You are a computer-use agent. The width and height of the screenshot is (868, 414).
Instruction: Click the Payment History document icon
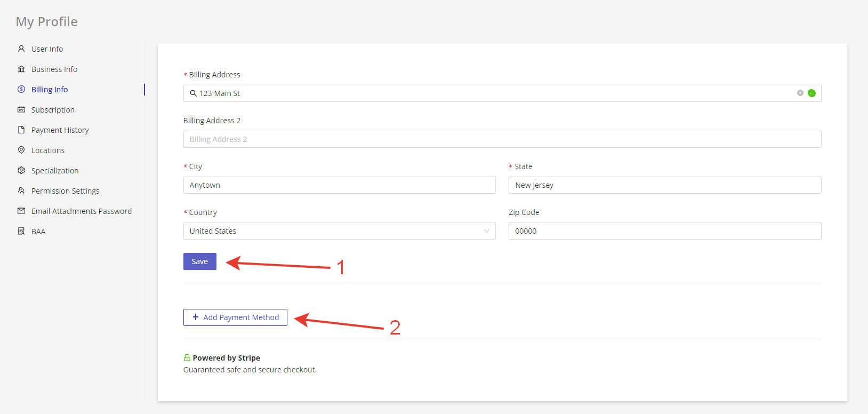click(x=21, y=130)
